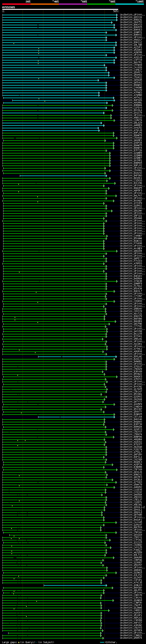The height and width of the screenshot is (644, 146).
Task: Open hit UniRef100_B9DG31
Action: point(131,20)
